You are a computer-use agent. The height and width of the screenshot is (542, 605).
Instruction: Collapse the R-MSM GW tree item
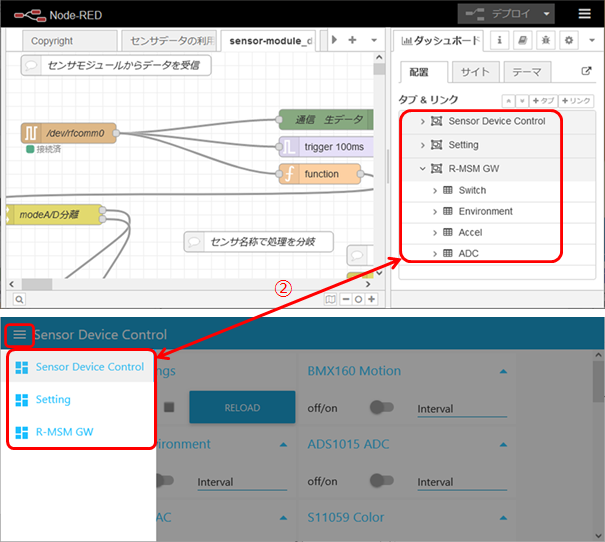click(423, 169)
